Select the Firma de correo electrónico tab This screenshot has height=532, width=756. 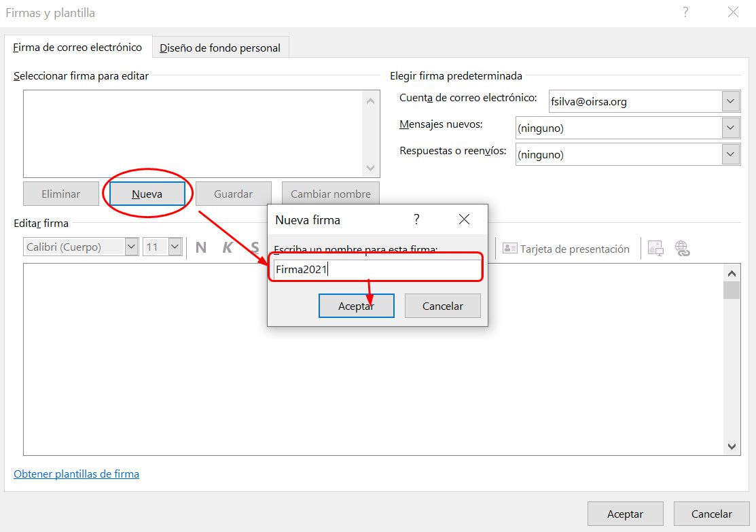77,48
